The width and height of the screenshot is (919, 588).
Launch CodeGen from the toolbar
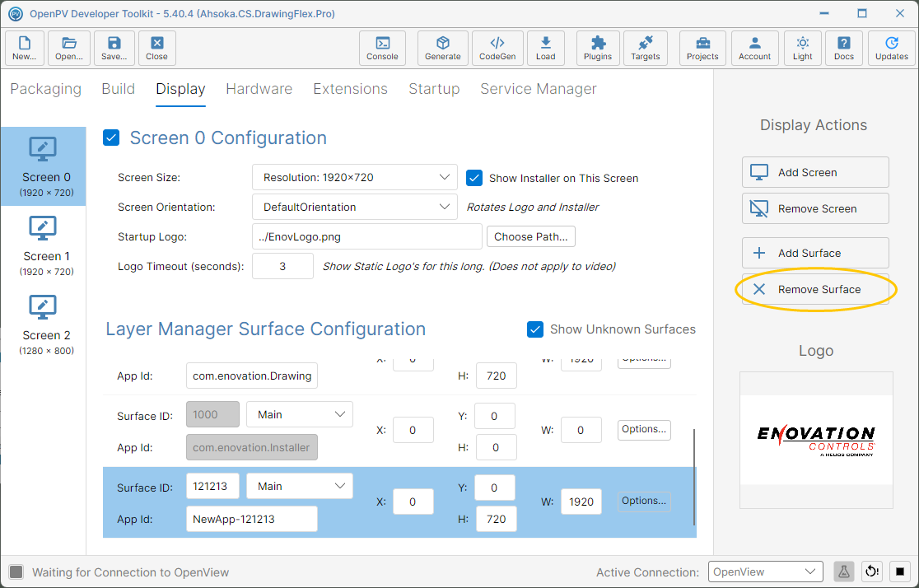(x=497, y=48)
